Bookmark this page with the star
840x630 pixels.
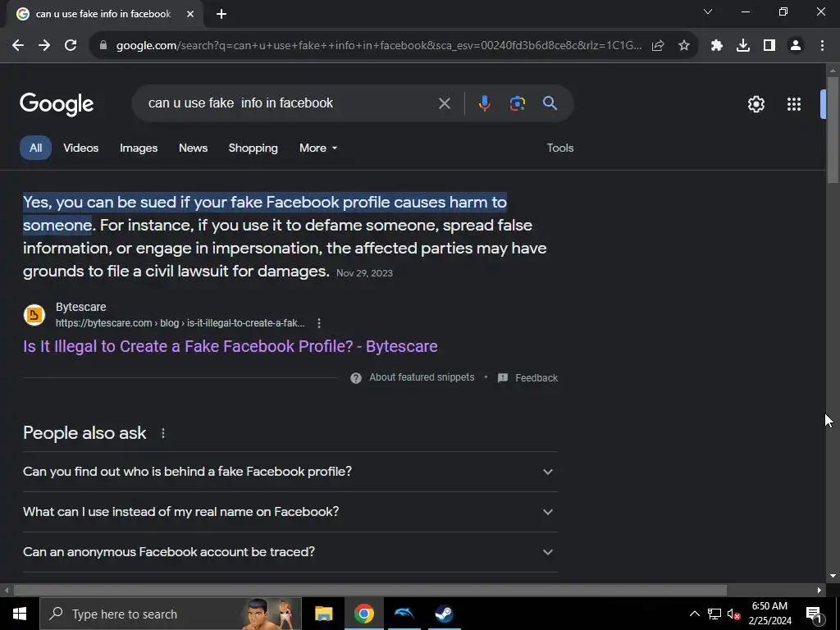684,46
